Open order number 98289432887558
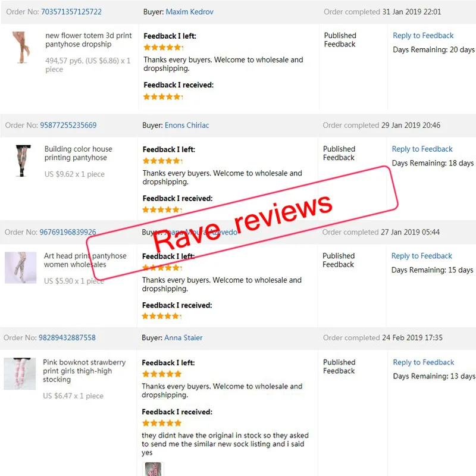 click(67, 337)
